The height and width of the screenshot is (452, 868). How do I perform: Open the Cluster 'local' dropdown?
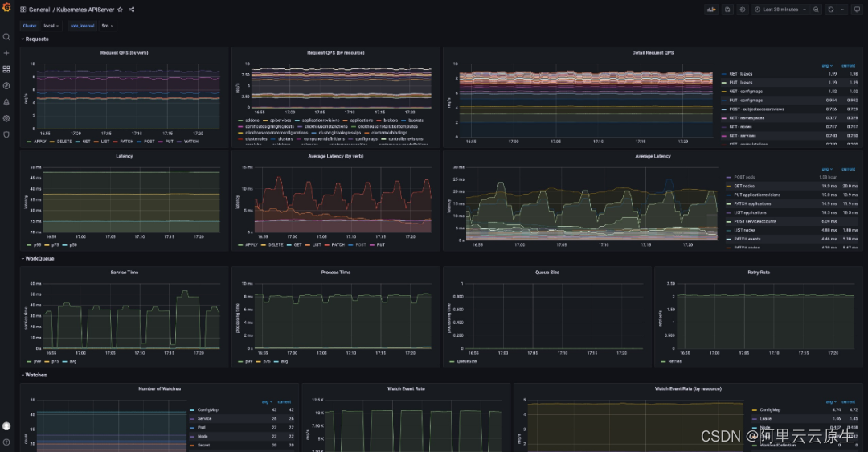[x=51, y=26]
